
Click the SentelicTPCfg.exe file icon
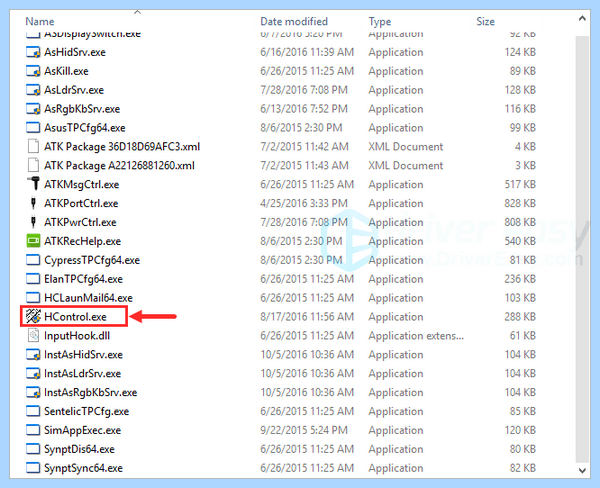[x=33, y=411]
